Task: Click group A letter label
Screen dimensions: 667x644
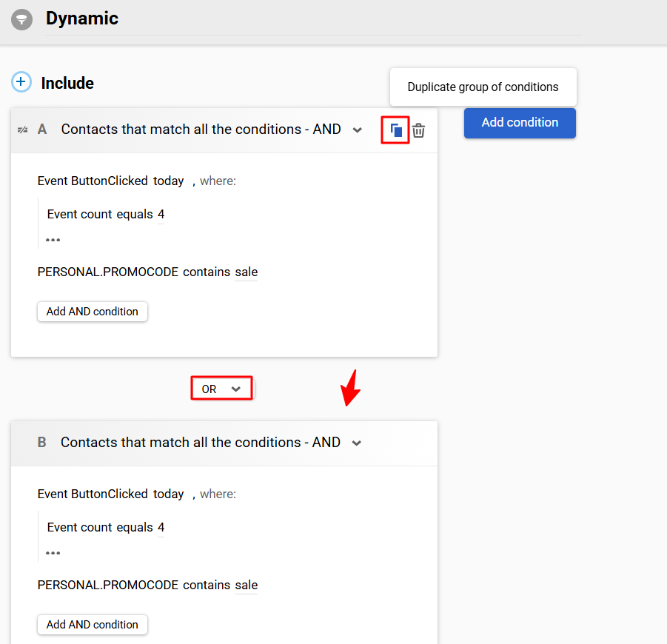Action: tap(42, 129)
